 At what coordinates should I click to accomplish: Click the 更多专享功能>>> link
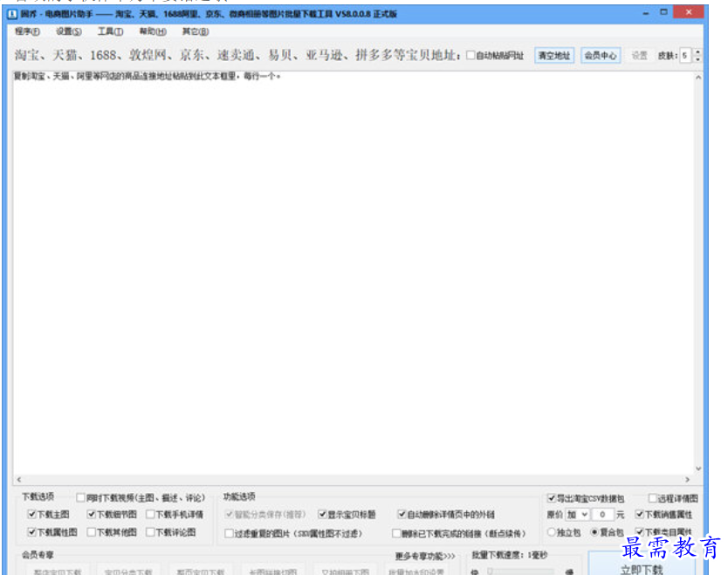(x=425, y=556)
